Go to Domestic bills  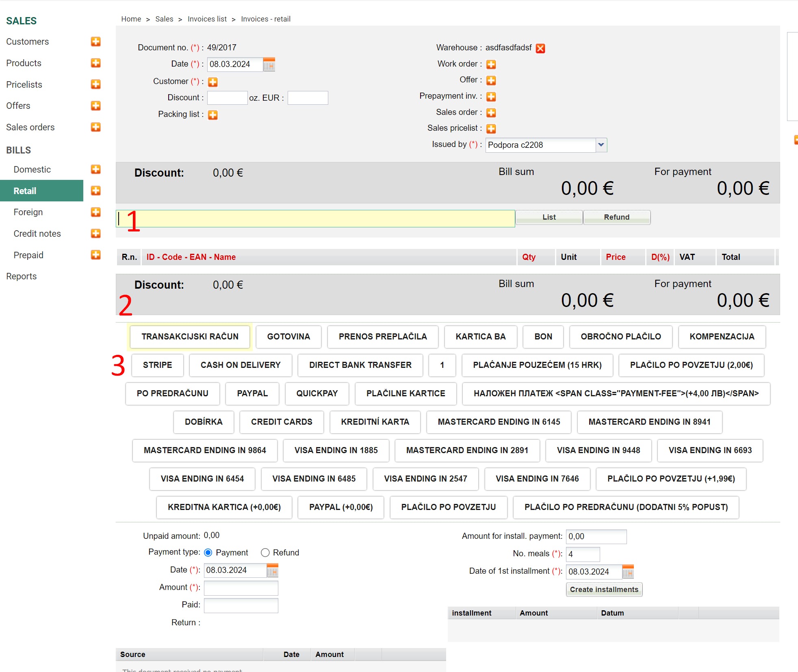tap(32, 169)
